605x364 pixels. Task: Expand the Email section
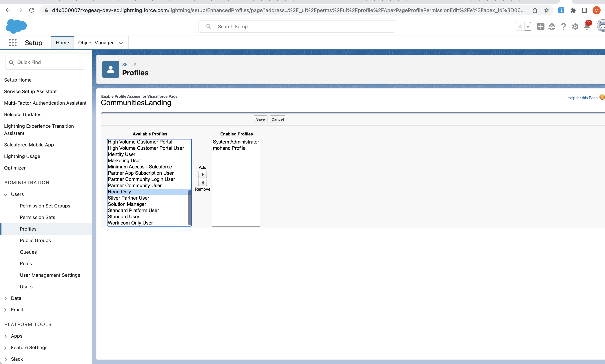point(5,310)
